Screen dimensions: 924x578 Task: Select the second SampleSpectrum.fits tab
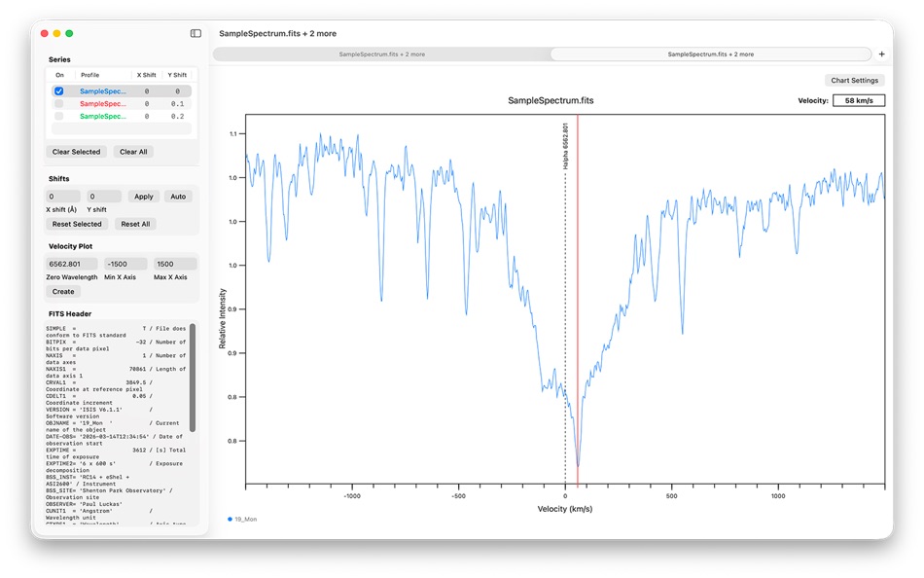coord(711,54)
